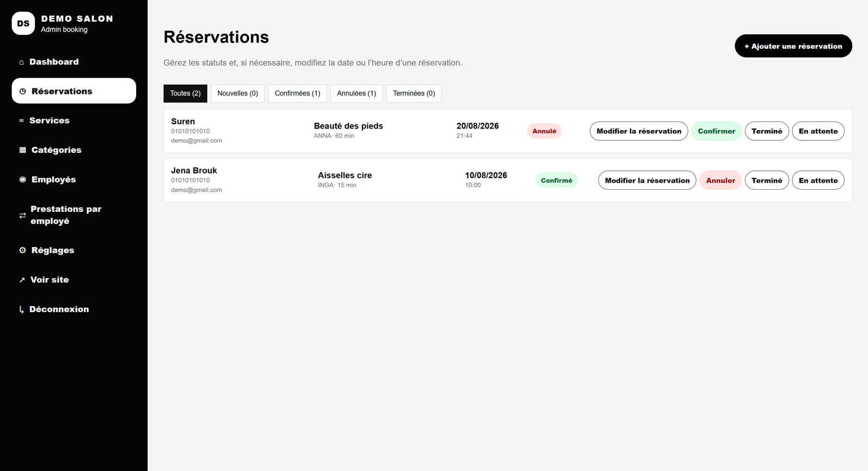Switch to the Annulées (1) tab
Image resolution: width=868 pixels, height=471 pixels.
tap(356, 93)
